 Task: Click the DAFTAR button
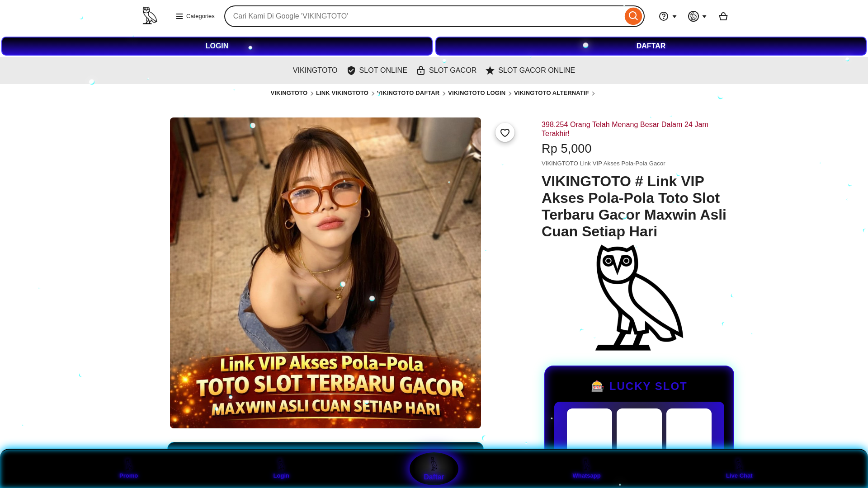[x=651, y=46]
